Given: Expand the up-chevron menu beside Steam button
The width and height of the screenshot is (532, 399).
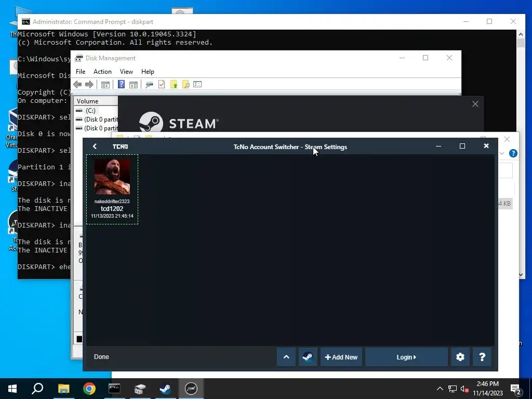Looking at the screenshot, I should pyautogui.click(x=286, y=357).
